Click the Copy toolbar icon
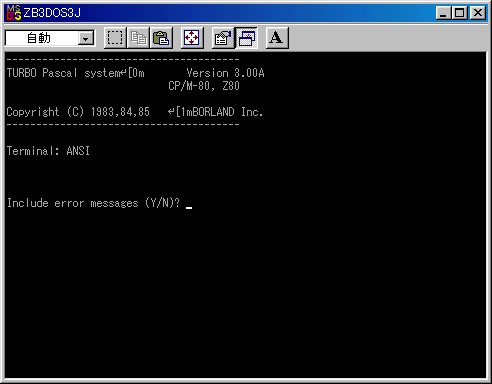492x384 pixels. click(x=138, y=38)
